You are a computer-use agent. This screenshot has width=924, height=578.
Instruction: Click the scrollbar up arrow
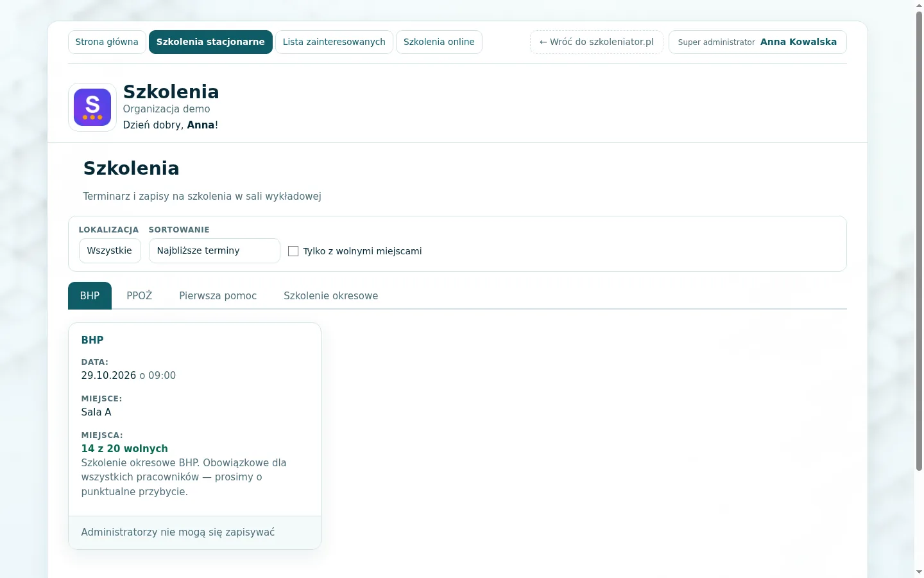[x=919, y=5]
